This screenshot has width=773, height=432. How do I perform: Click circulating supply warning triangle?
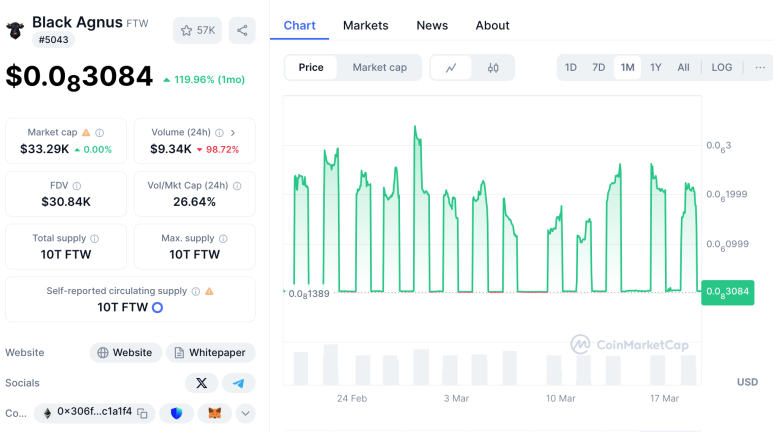[210, 291]
